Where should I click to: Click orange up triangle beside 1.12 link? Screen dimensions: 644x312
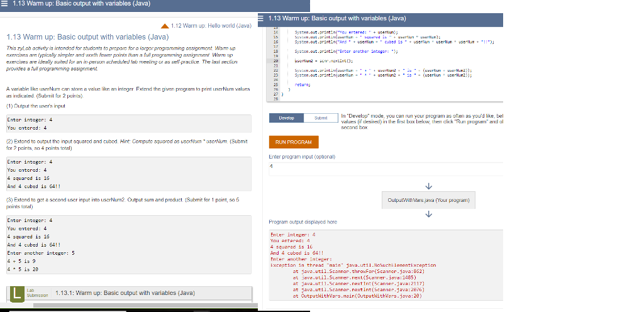(x=165, y=26)
